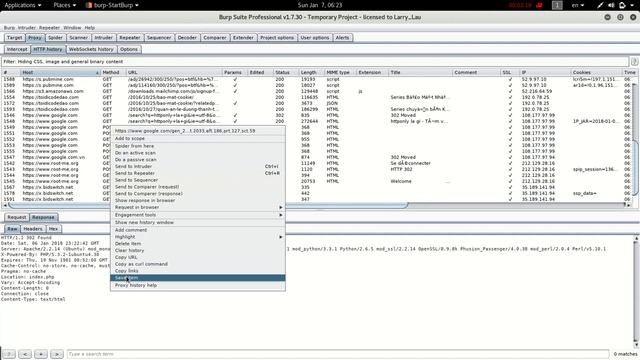Screen dimensions: 640x360
Task: Open the Alerts tab
Action: pos(342,38)
